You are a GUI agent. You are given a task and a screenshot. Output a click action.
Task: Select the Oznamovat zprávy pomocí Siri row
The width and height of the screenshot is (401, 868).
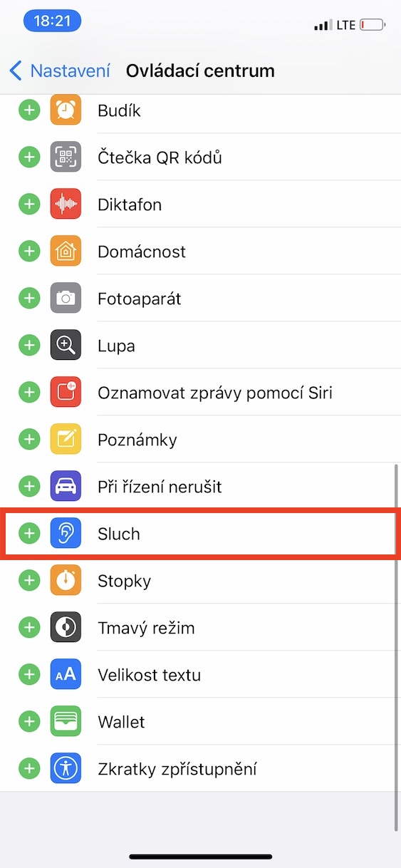200,393
